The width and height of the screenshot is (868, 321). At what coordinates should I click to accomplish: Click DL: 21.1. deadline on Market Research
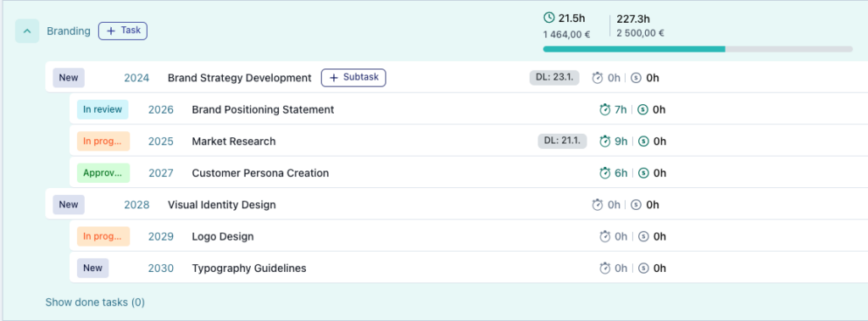(562, 141)
